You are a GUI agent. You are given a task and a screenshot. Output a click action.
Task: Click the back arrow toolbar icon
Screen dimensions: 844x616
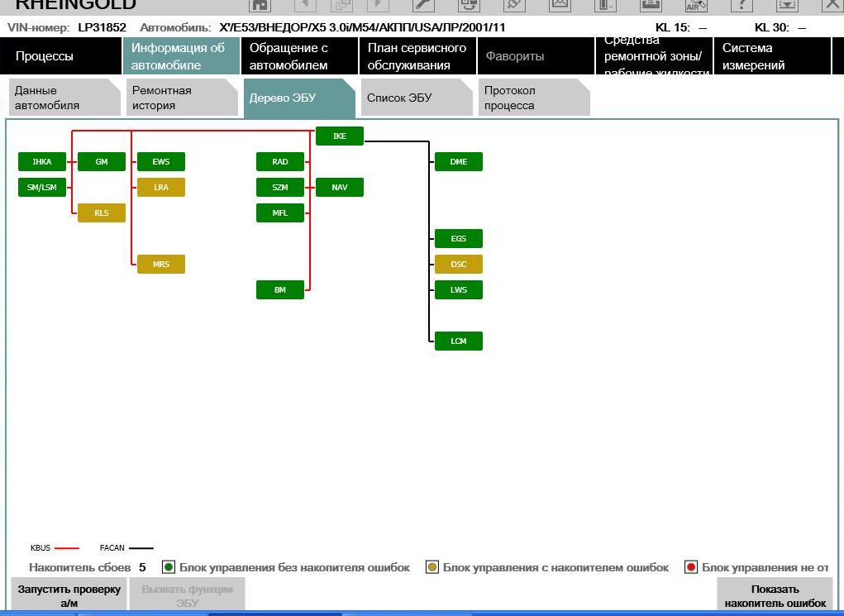pyautogui.click(x=306, y=5)
